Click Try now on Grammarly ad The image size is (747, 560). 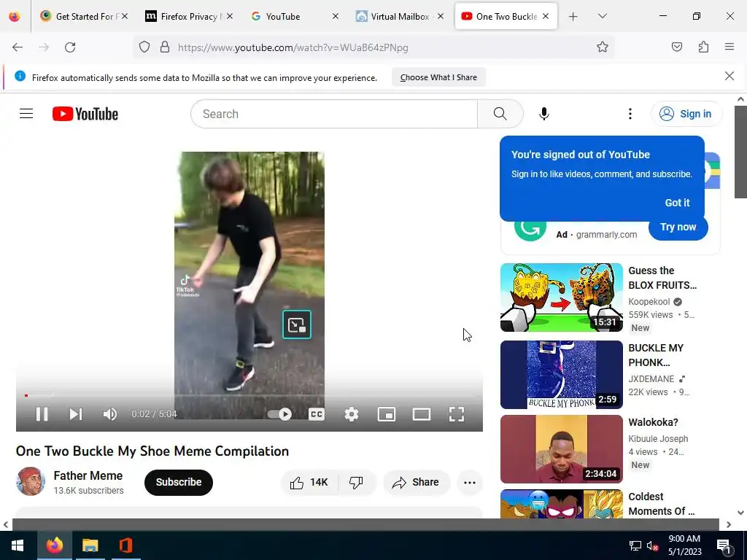point(678,227)
